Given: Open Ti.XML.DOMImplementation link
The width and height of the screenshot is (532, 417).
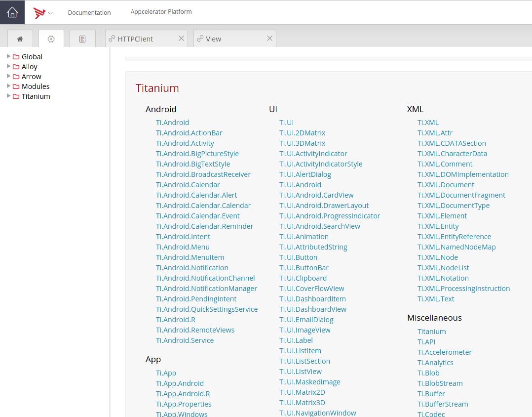Looking at the screenshot, I should pos(463,174).
